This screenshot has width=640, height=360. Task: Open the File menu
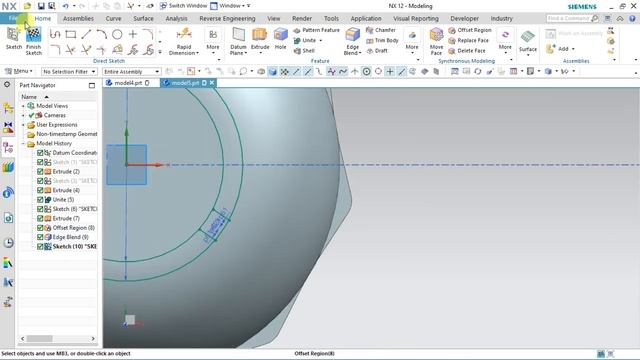point(13,18)
